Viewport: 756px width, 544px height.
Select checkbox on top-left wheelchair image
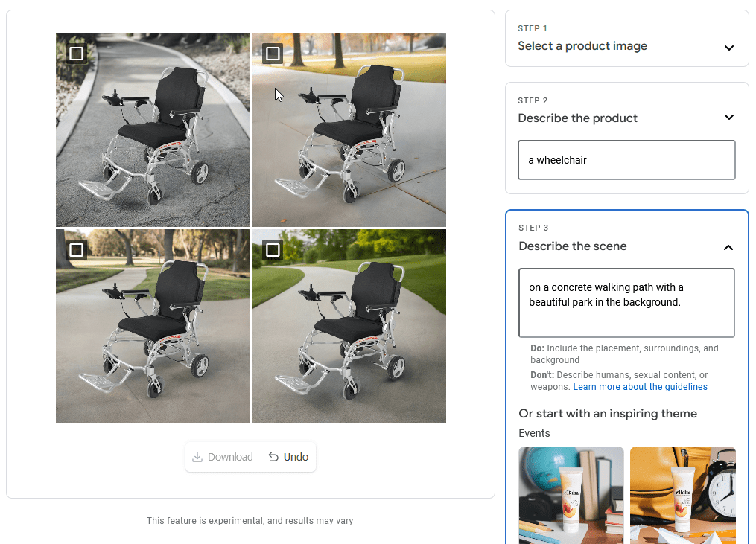point(76,54)
